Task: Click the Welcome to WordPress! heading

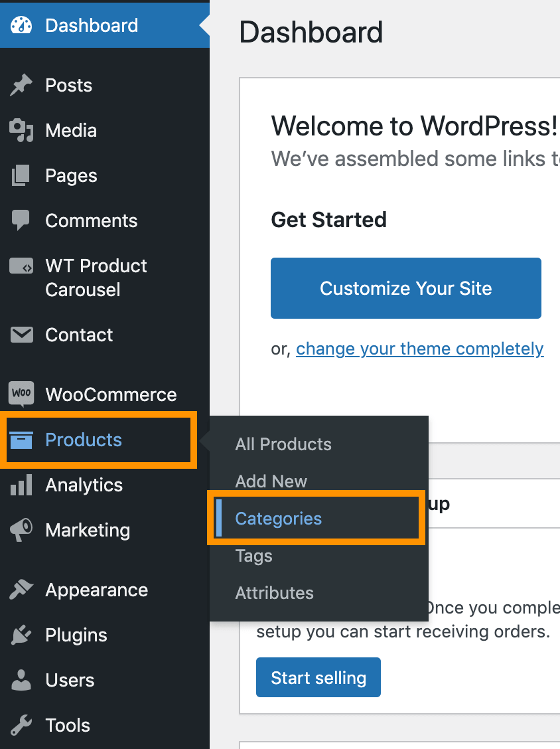Action: tap(415, 126)
